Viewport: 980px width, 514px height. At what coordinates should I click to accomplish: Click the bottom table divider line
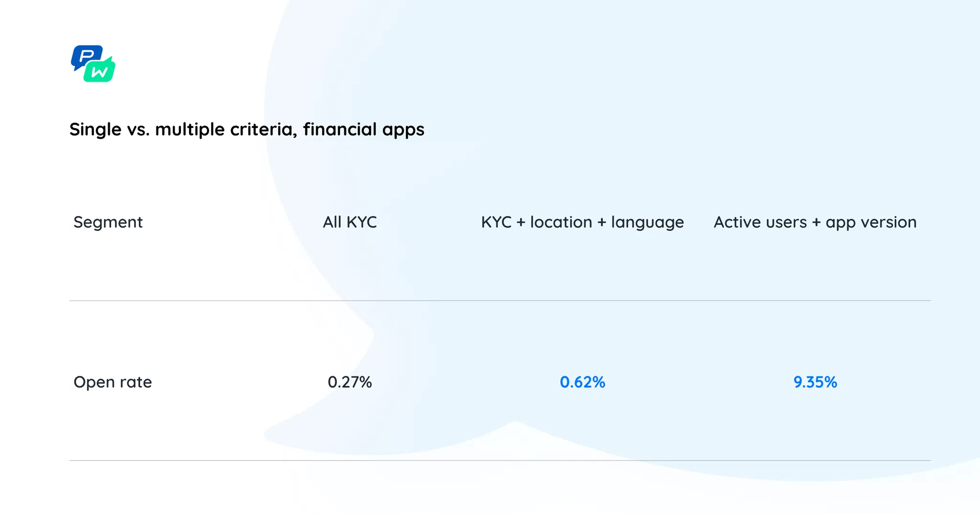500,460
